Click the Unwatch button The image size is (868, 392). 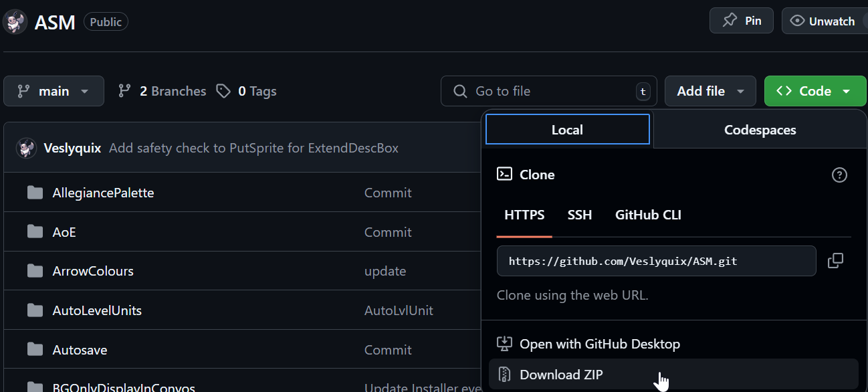tap(824, 21)
